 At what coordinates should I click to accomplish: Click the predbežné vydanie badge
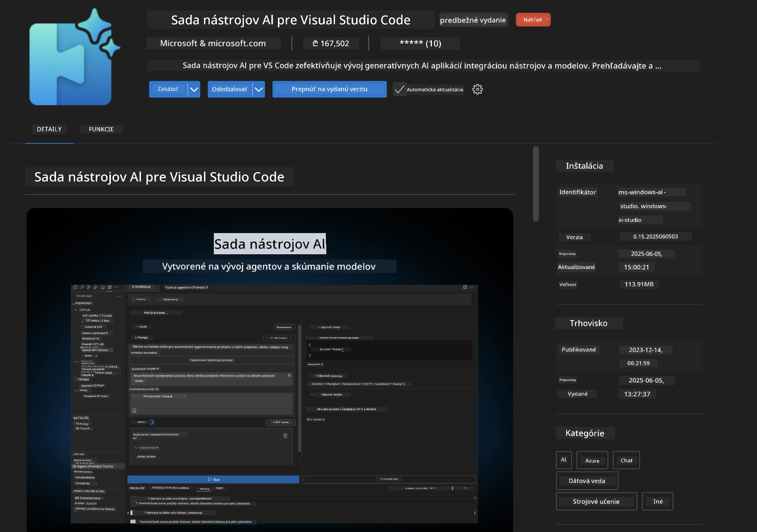(x=473, y=20)
